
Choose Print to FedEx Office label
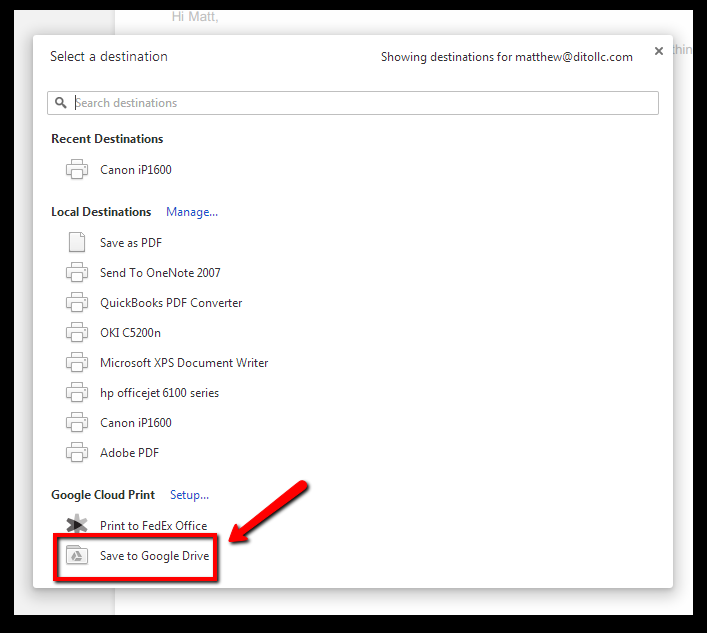coord(153,525)
